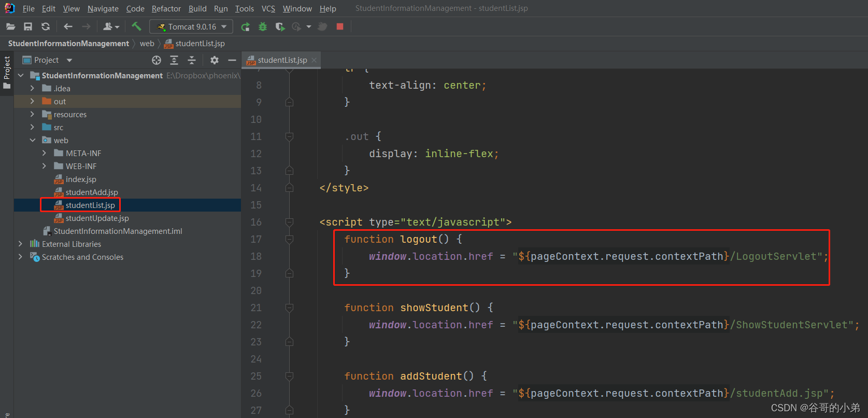Open the Help menu
This screenshot has height=418, width=868.
tap(328, 8)
